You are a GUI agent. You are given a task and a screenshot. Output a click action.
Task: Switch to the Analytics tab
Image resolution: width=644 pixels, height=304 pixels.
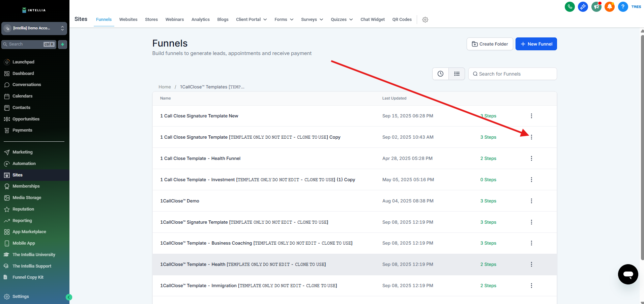pyautogui.click(x=201, y=20)
